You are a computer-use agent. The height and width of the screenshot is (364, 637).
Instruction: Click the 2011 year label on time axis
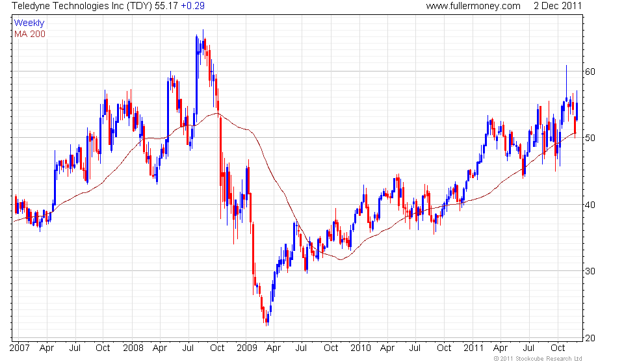[474, 348]
